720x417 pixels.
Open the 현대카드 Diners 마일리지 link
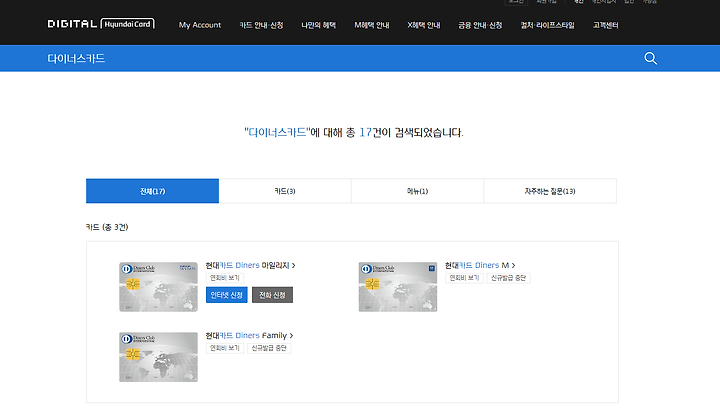tap(248, 265)
